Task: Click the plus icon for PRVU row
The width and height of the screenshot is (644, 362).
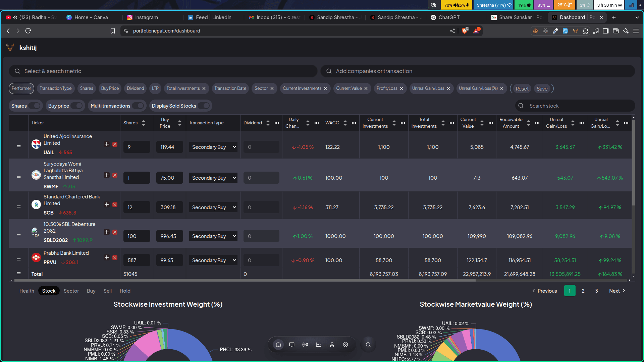Action: point(107,257)
